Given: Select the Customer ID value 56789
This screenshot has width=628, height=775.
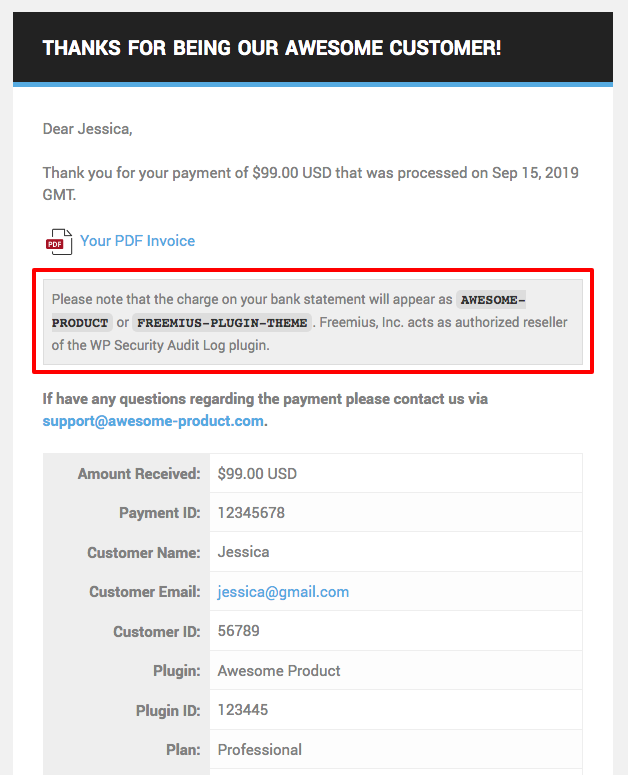Looking at the screenshot, I should [239, 631].
